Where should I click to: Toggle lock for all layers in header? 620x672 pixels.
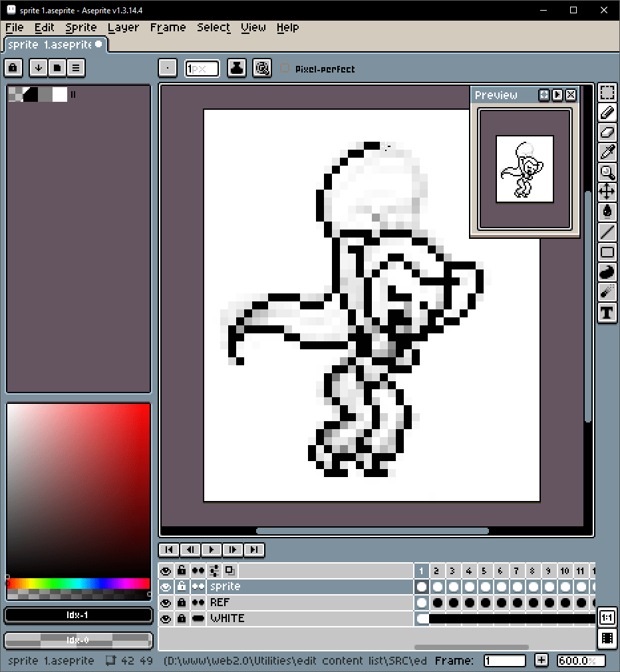point(182,570)
